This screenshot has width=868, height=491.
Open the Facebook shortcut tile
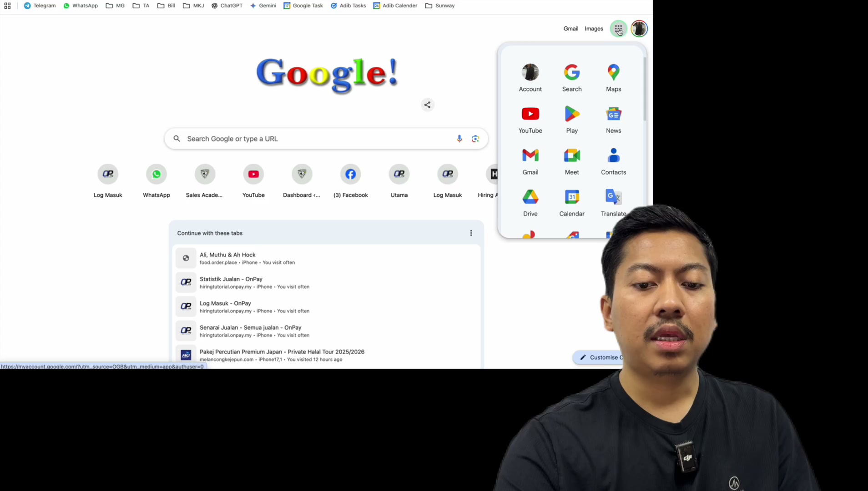[350, 181]
